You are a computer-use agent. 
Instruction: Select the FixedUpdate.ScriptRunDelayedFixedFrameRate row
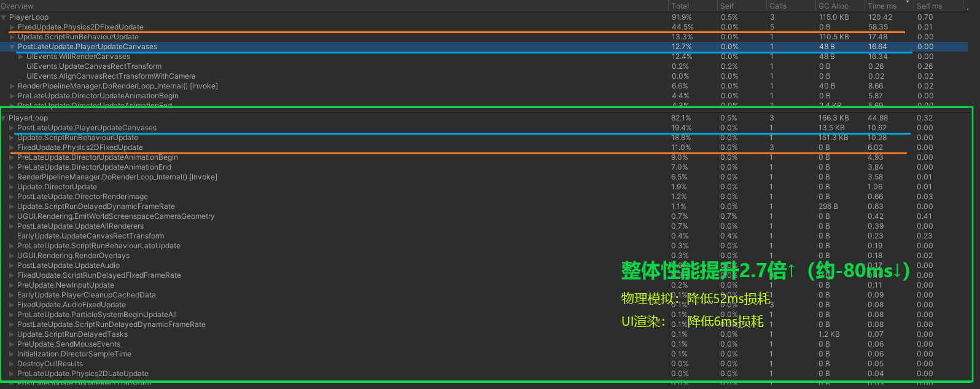[x=484, y=275]
